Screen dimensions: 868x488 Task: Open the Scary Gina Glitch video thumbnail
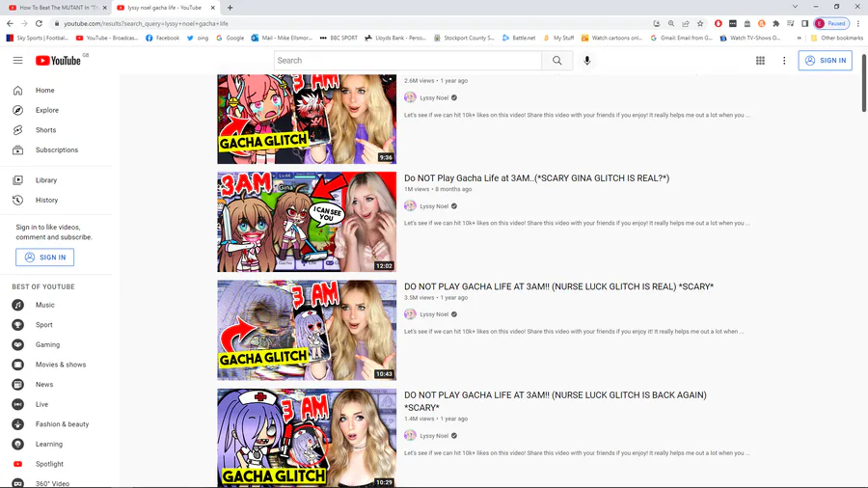[x=307, y=222]
